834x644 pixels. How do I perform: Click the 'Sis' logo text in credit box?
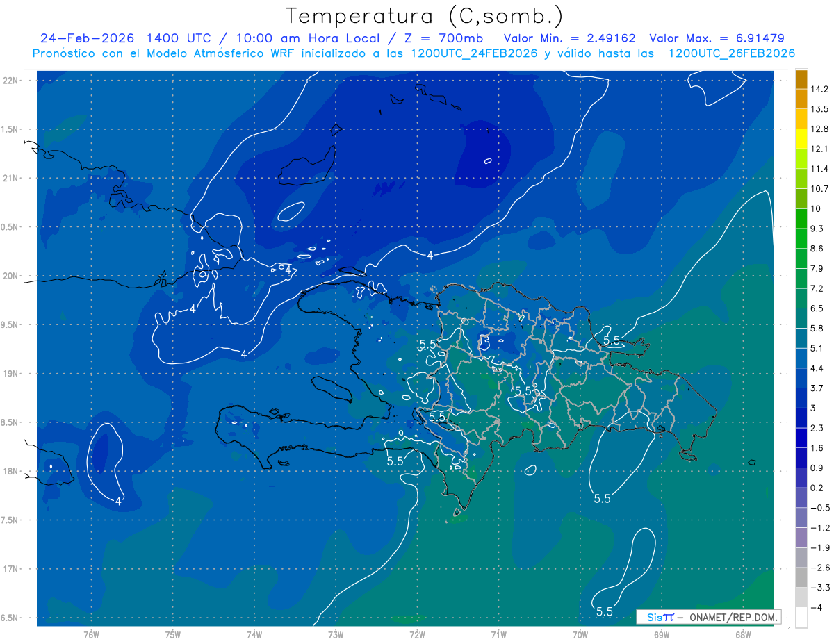(x=653, y=617)
